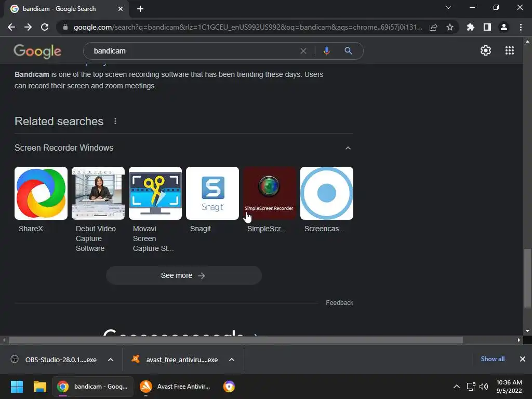This screenshot has width=532, height=399.
Task: Click the Screencas... label link
Action: click(324, 229)
